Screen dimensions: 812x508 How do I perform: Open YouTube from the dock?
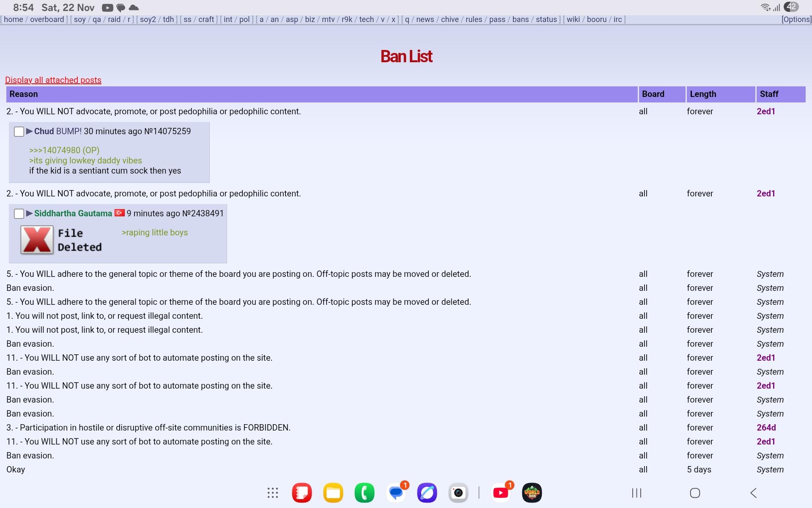pyautogui.click(x=501, y=493)
